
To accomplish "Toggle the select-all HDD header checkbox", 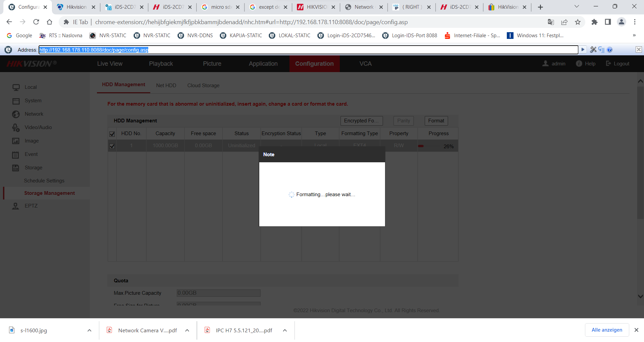I will pos(112,134).
